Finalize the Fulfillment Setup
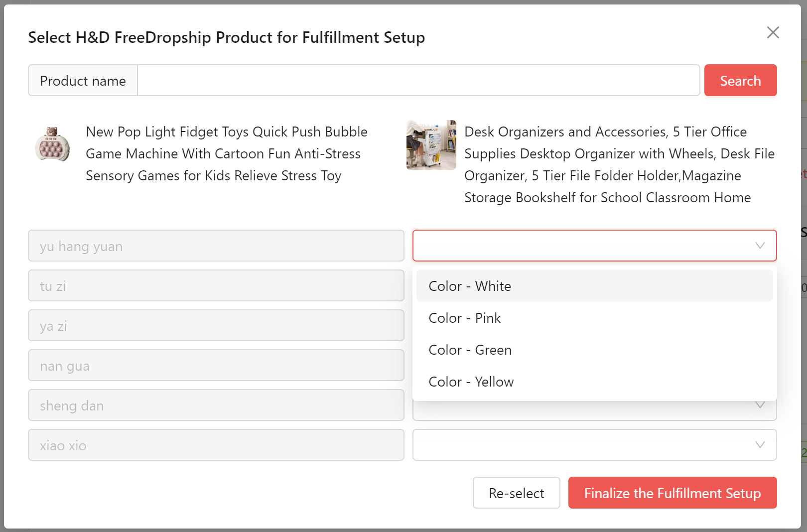The image size is (807, 532). tap(672, 493)
